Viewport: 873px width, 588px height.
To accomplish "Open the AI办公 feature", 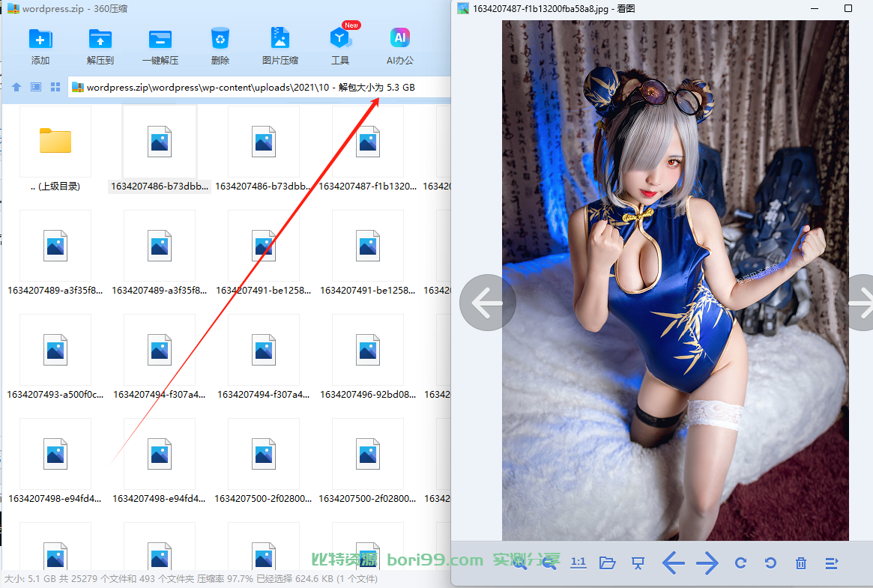I will pyautogui.click(x=399, y=38).
